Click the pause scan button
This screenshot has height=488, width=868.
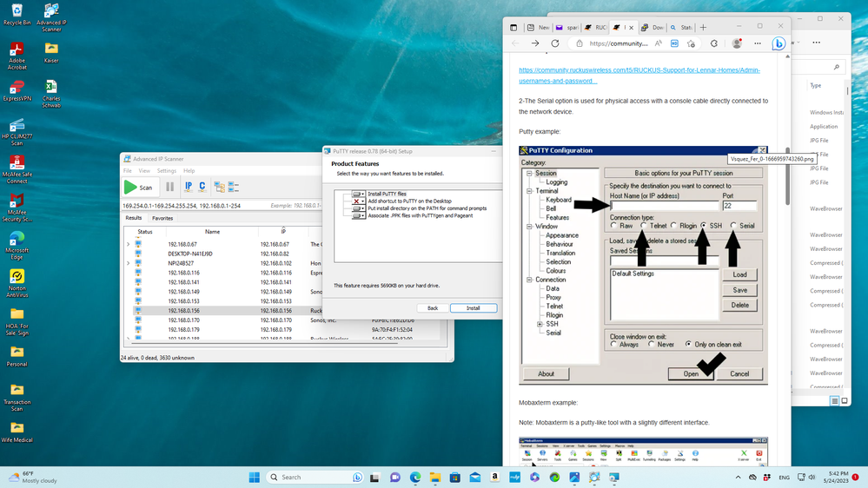[x=169, y=187]
